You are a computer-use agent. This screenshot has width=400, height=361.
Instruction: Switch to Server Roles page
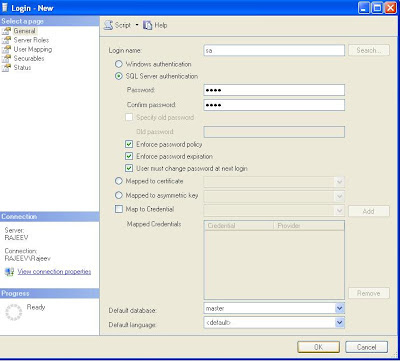pyautogui.click(x=31, y=40)
